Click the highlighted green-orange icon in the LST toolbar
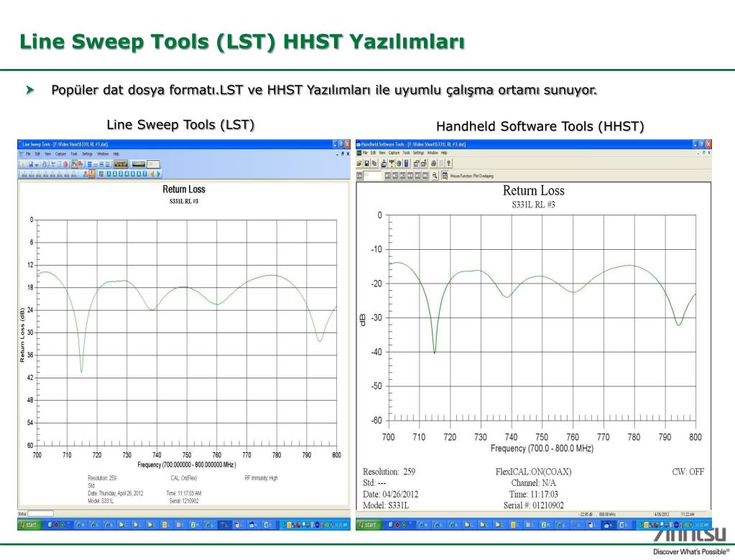The height and width of the screenshot is (560, 735). (75, 164)
